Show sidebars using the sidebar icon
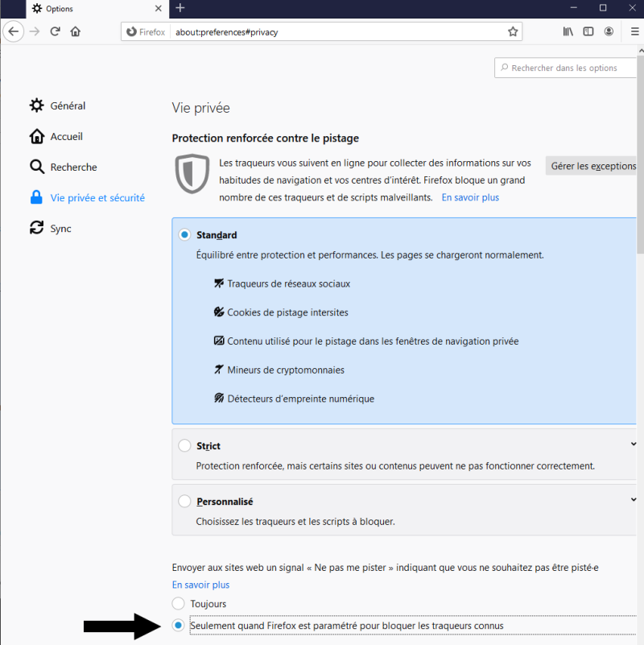 click(588, 31)
